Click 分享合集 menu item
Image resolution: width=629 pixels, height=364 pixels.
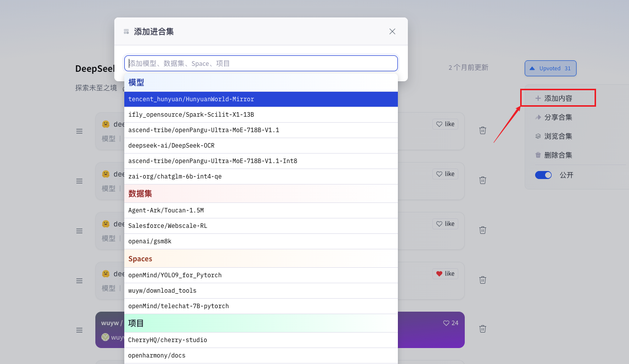558,117
